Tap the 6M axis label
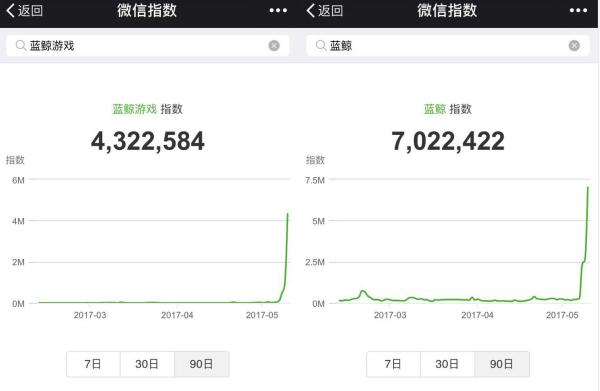This screenshot has height=391, width=600. coord(18,180)
